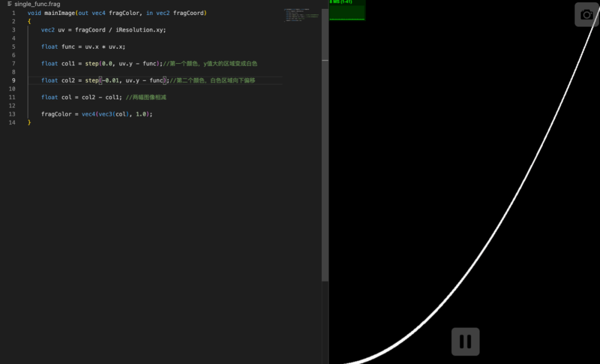Select the single_func.frag editor tab

pos(37,4)
